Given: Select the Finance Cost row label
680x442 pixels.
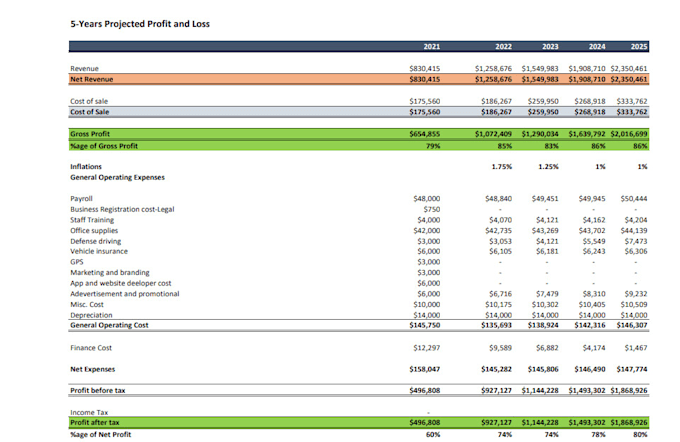Looking at the screenshot, I should (x=91, y=348).
